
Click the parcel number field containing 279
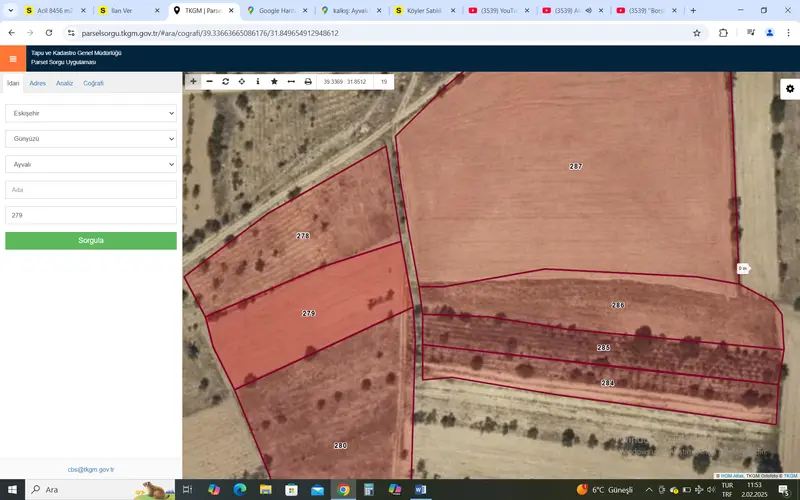click(91, 215)
